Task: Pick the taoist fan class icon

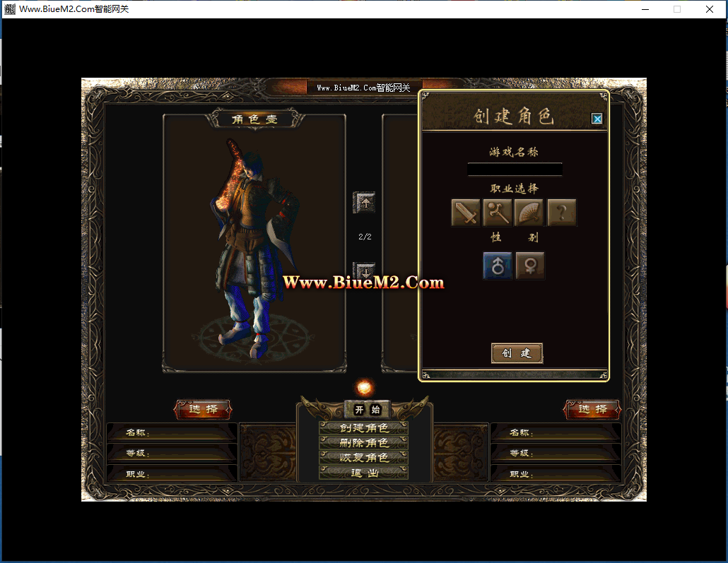Action: [529, 213]
